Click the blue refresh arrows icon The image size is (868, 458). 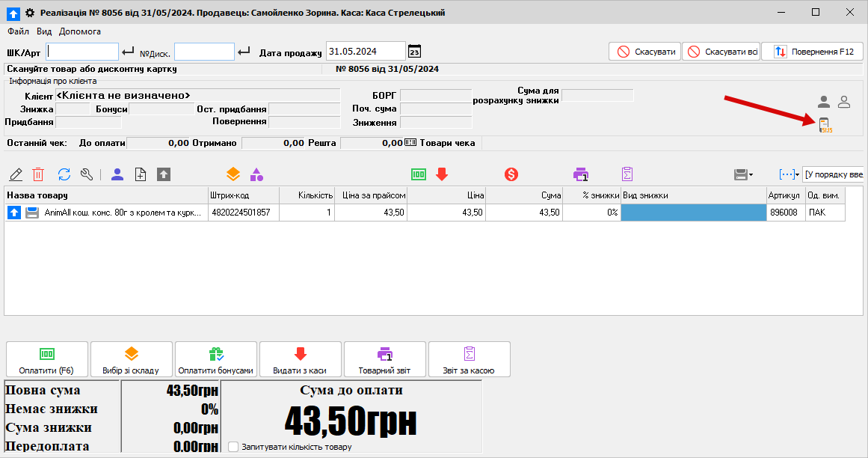(64, 174)
